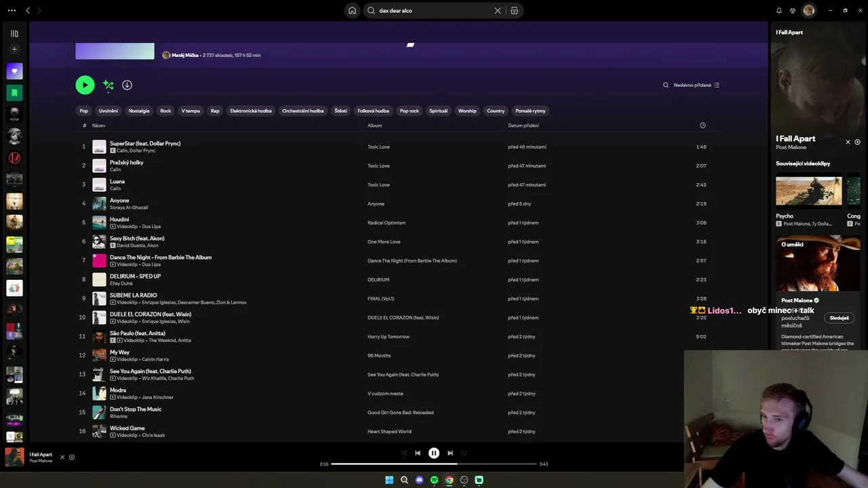Open Toxic Love album link for Luana

378,185
